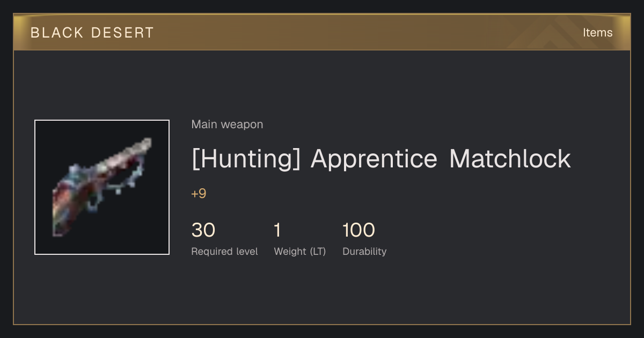This screenshot has width=644, height=338.
Task: Select the +9 enhancement level text
Action: point(199,194)
